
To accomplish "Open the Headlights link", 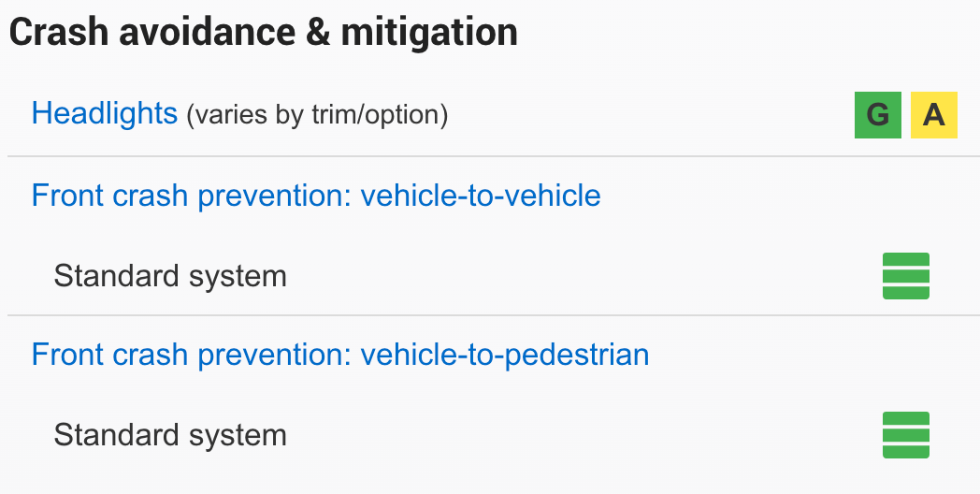I will click(105, 114).
